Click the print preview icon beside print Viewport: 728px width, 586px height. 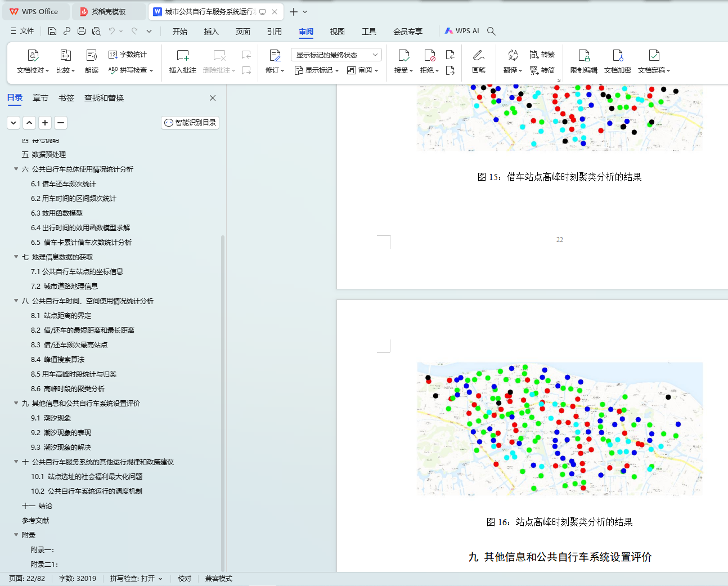[x=96, y=31]
